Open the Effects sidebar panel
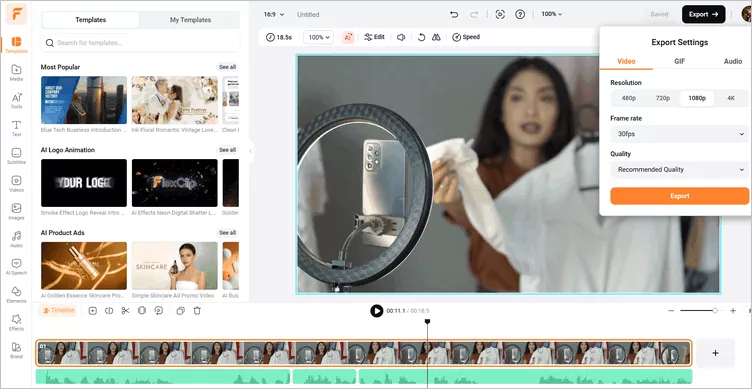The image size is (752, 389). pyautogui.click(x=16, y=322)
